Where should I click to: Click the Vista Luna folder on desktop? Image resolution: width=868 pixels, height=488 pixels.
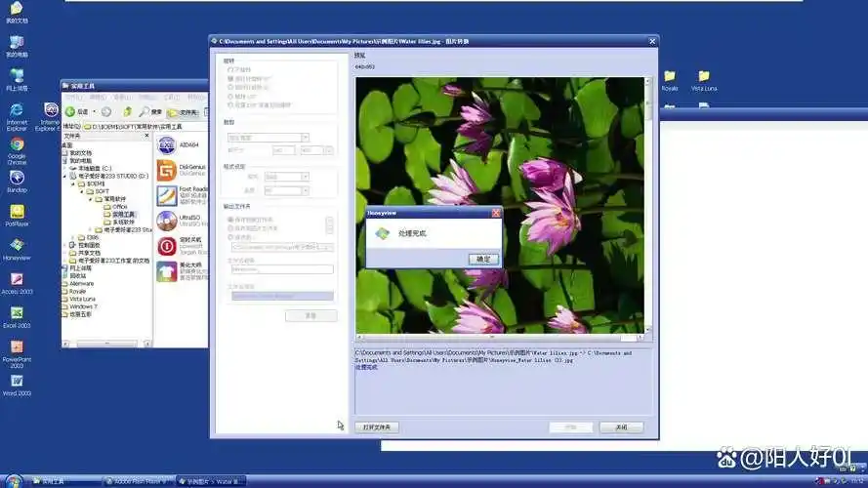click(x=703, y=76)
